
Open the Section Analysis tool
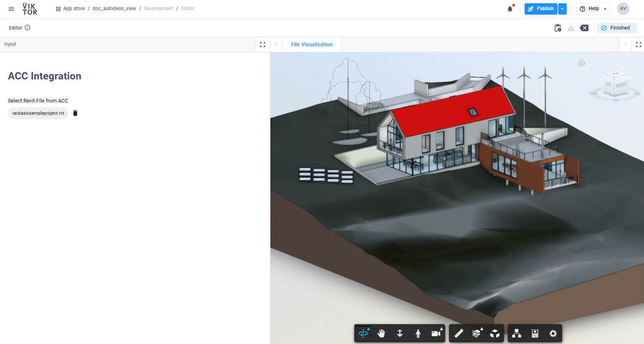click(477, 333)
